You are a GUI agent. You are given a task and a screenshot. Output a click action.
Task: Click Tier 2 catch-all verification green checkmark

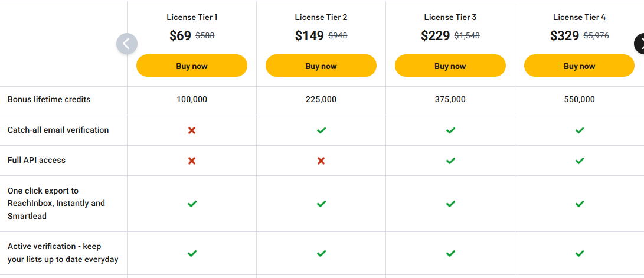click(x=321, y=130)
